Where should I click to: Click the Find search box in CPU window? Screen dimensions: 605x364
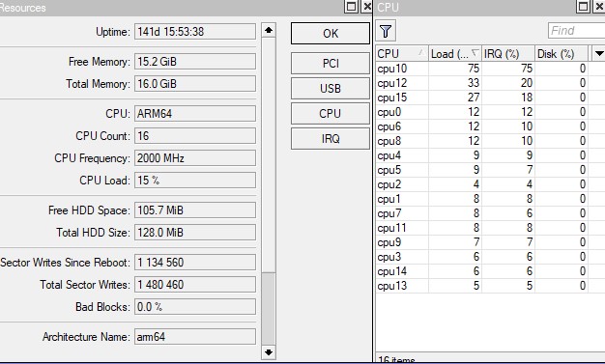[x=576, y=31]
